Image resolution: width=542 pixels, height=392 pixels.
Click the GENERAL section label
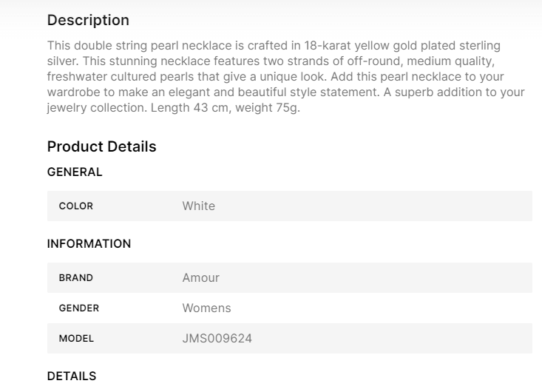pos(75,172)
